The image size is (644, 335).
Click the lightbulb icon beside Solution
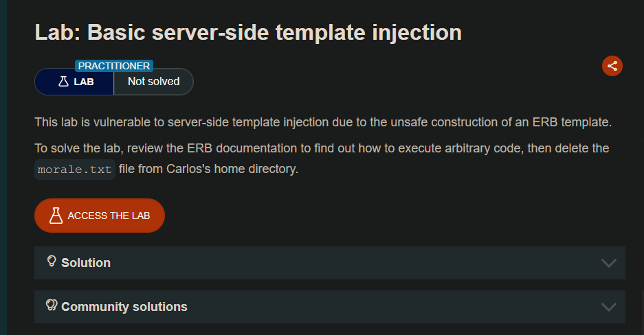click(52, 262)
